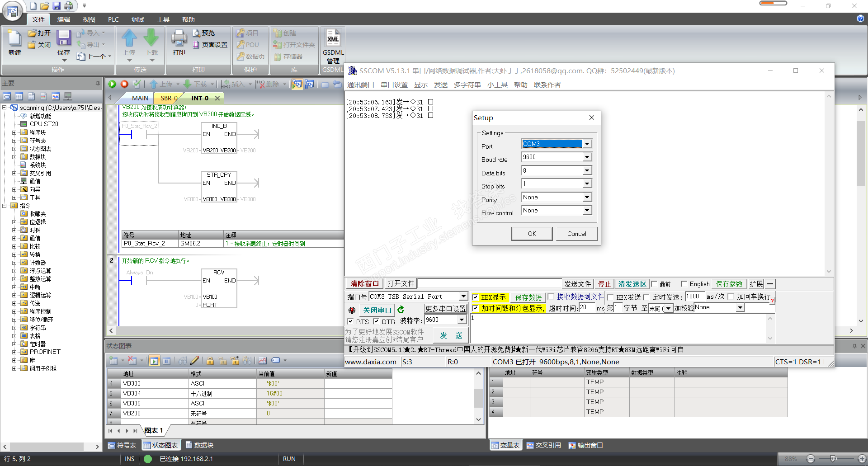Click the green Run PLC button
Screen dimensions: 868x466
[112, 84]
